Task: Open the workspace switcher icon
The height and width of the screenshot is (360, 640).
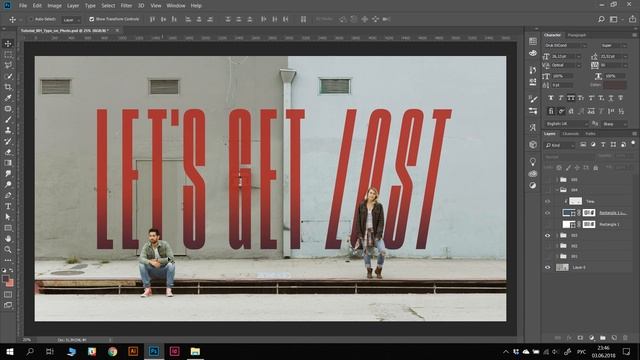Action: click(614, 19)
